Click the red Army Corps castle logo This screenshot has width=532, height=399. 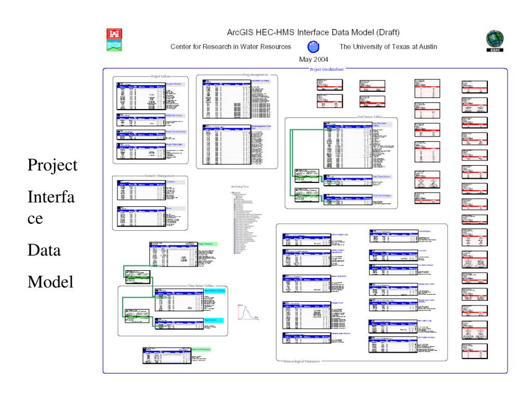[x=114, y=34]
